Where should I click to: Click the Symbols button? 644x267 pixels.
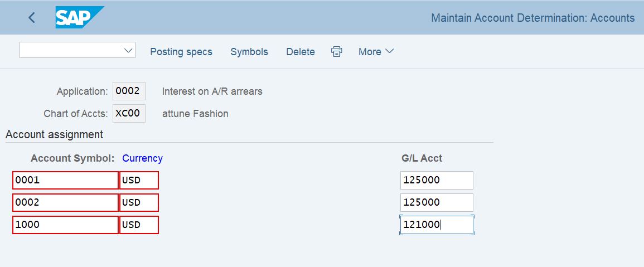[x=249, y=52]
